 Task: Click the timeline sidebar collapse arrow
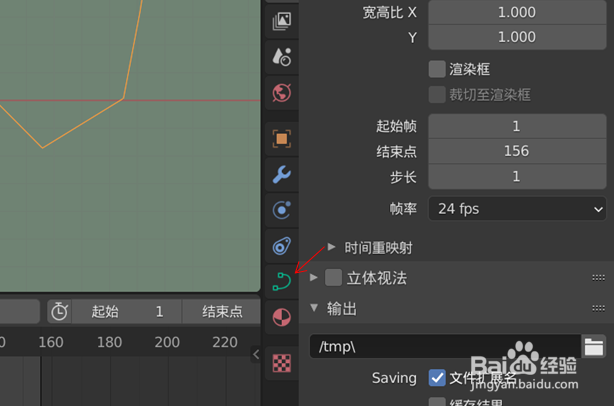tap(256, 354)
